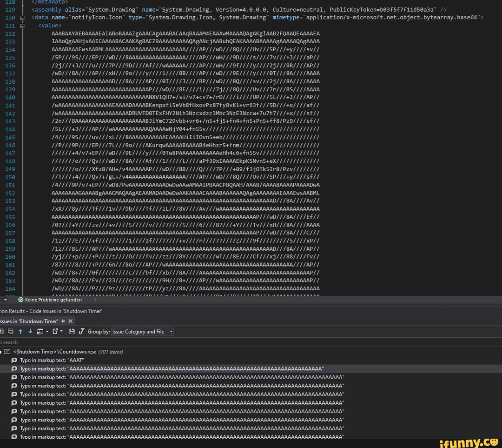Open the Group by dropdown
Screen dimensions: 502x448
click(142, 332)
